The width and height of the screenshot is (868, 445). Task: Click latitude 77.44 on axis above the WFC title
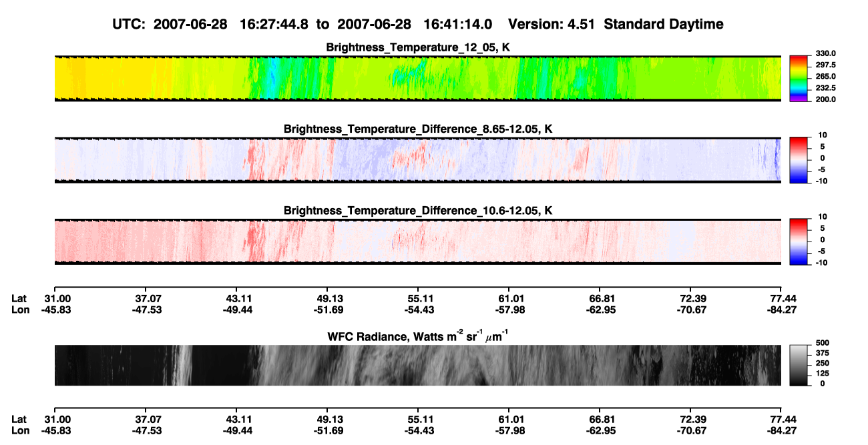pyautogui.click(x=785, y=298)
